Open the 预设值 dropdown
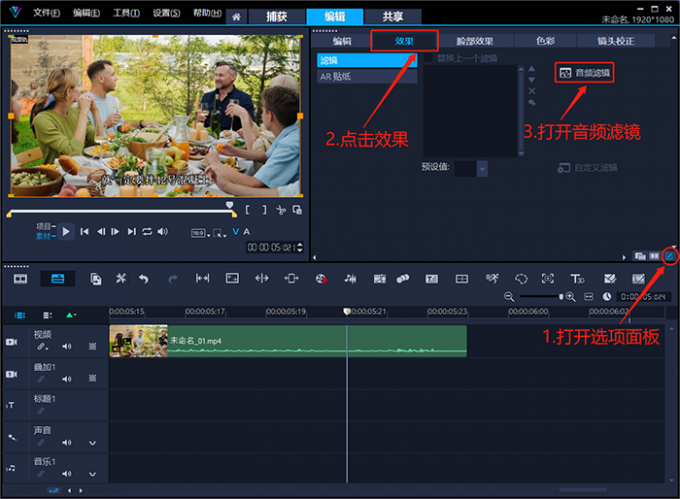Viewport: 680px width, 499px height. coord(482,169)
